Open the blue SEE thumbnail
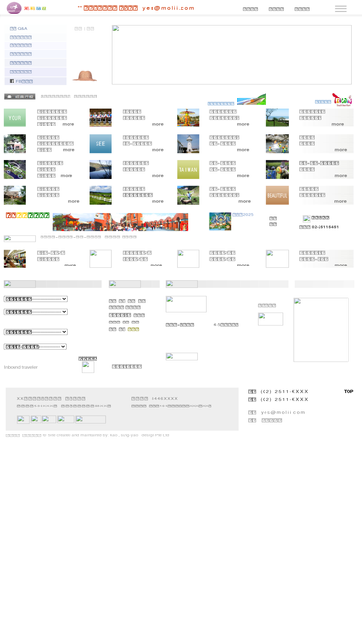 click(100, 144)
